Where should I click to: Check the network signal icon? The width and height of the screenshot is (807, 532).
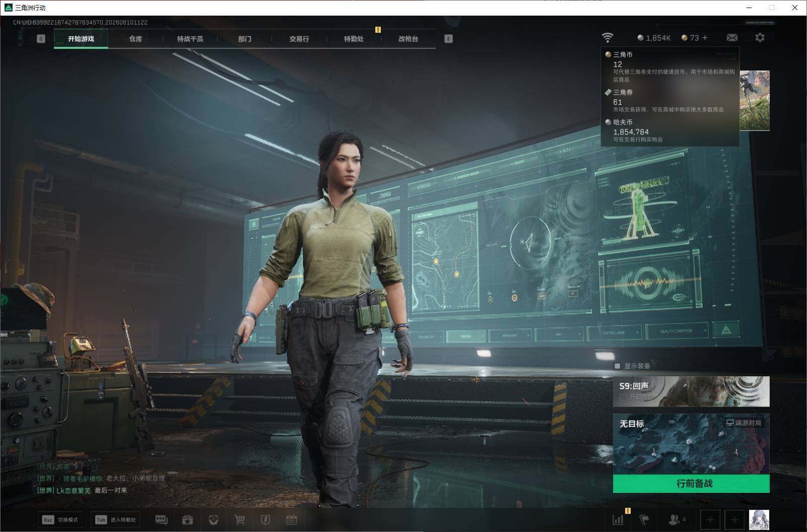click(x=608, y=38)
